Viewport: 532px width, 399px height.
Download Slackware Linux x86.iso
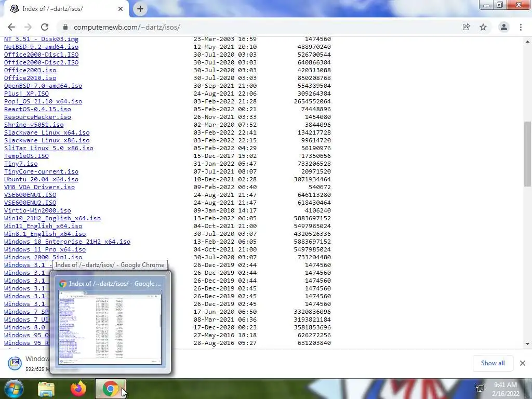tap(47, 140)
